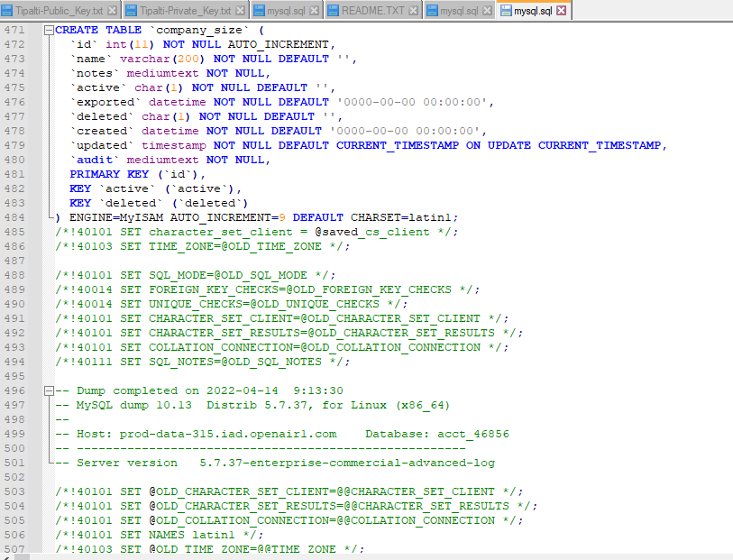The width and height of the screenshot is (733, 560).
Task: Click @saved_cs_client in the comment
Action: 371,232
